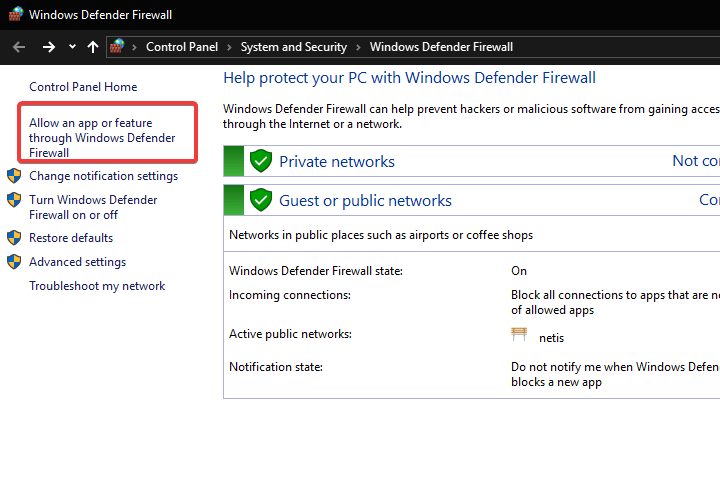Expand chevron after System and Security
This screenshot has height=480, width=720.
tap(358, 47)
